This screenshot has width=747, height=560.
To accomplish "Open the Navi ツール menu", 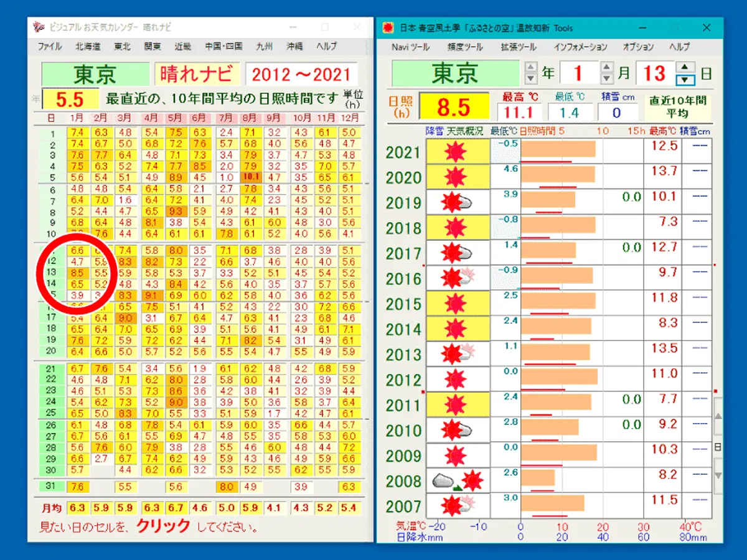I will 410,47.
